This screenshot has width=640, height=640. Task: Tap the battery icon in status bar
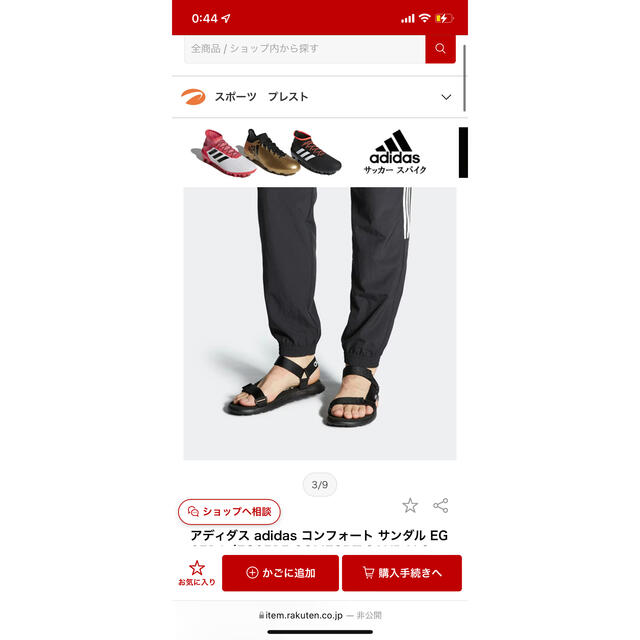(444, 18)
